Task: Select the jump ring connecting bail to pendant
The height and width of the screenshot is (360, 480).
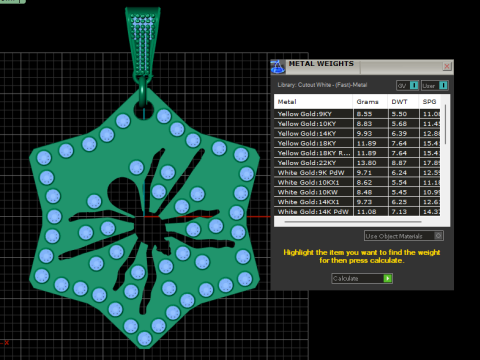Action: click(x=143, y=91)
